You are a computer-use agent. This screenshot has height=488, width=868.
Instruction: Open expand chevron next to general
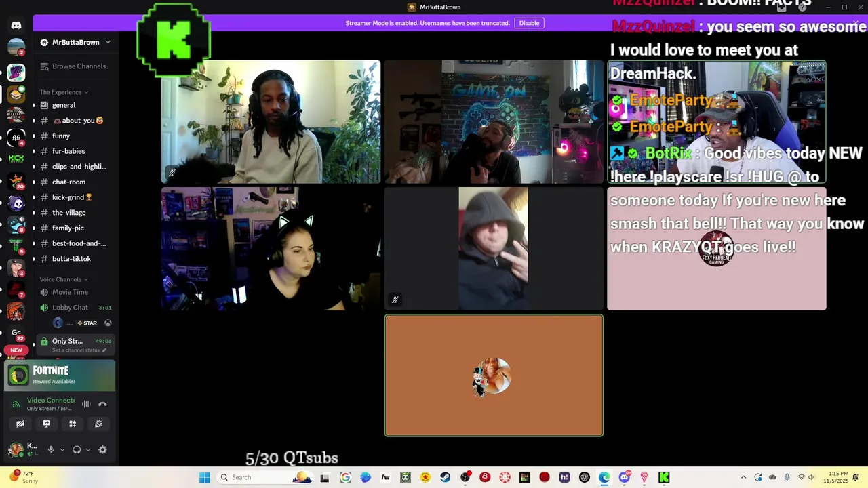pyautogui.click(x=34, y=105)
